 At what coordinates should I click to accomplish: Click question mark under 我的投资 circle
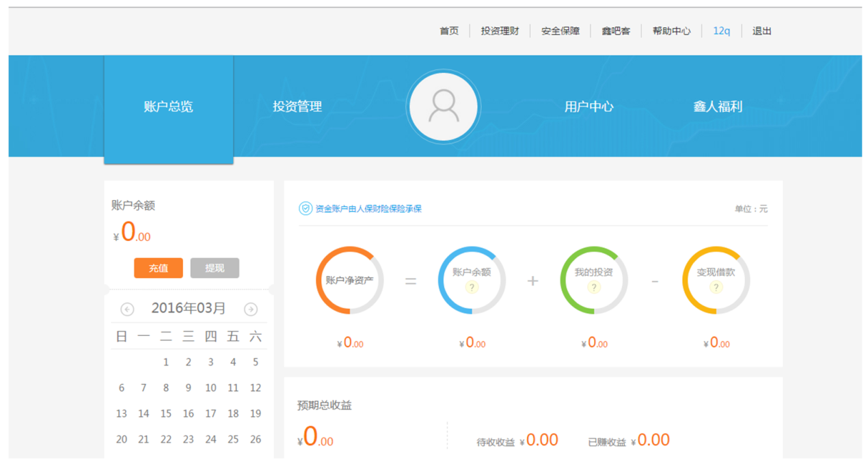[594, 287]
